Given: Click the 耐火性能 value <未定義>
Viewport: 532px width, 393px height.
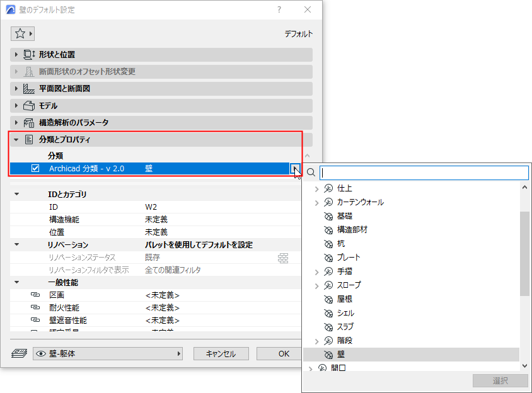Looking at the screenshot, I should pyautogui.click(x=163, y=308).
